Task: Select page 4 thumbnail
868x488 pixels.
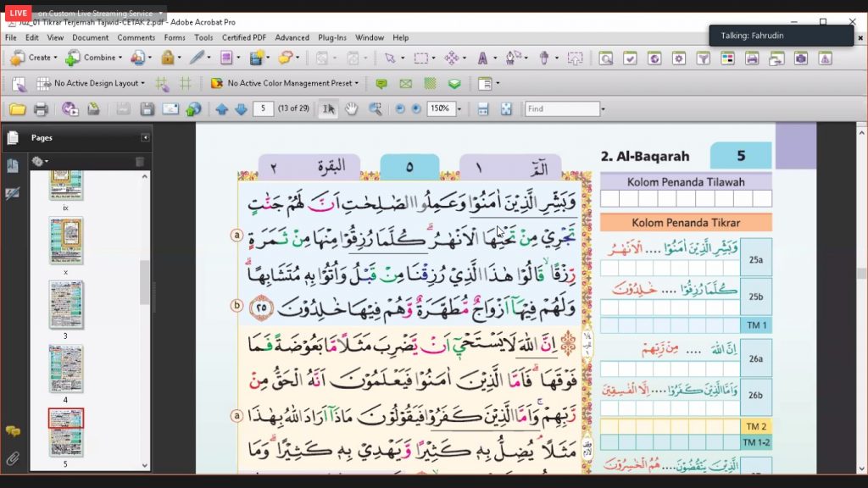Action: 66,369
